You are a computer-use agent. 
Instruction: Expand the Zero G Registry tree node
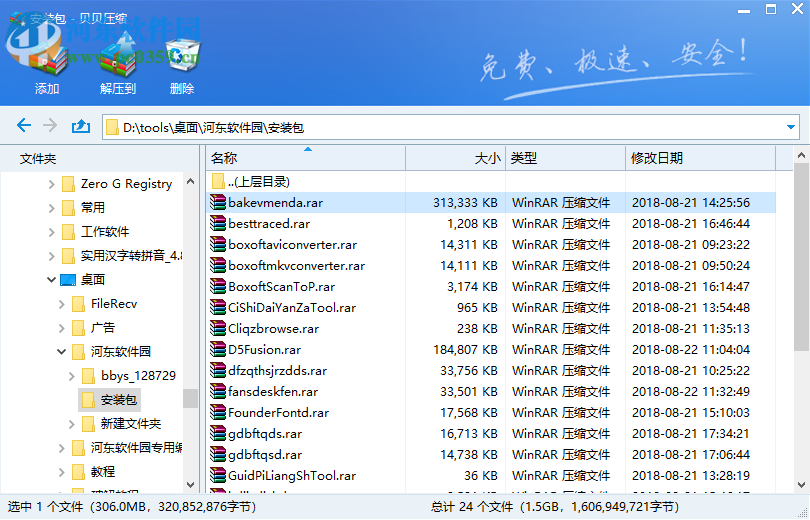coord(51,184)
